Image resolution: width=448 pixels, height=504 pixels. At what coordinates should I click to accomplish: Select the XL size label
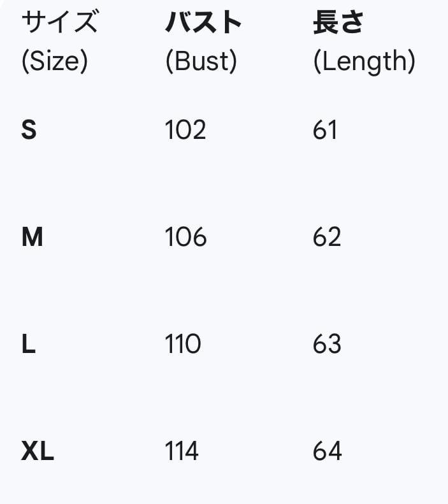(x=38, y=452)
